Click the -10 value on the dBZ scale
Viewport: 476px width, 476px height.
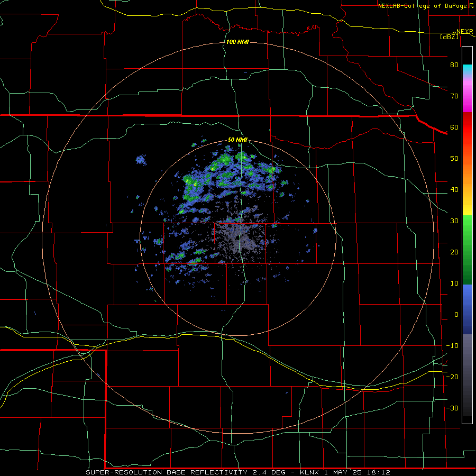click(x=452, y=345)
